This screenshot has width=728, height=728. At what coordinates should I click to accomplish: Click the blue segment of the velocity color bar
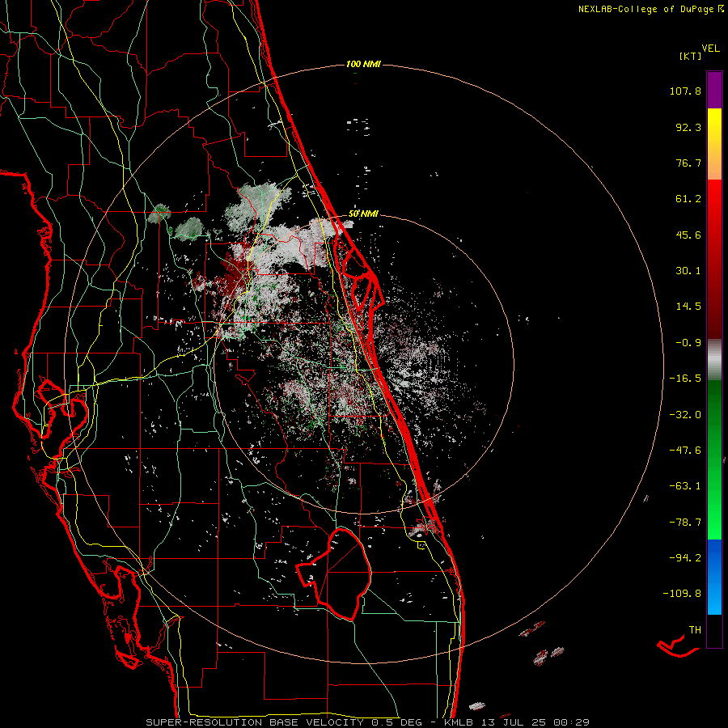pyautogui.click(x=714, y=577)
